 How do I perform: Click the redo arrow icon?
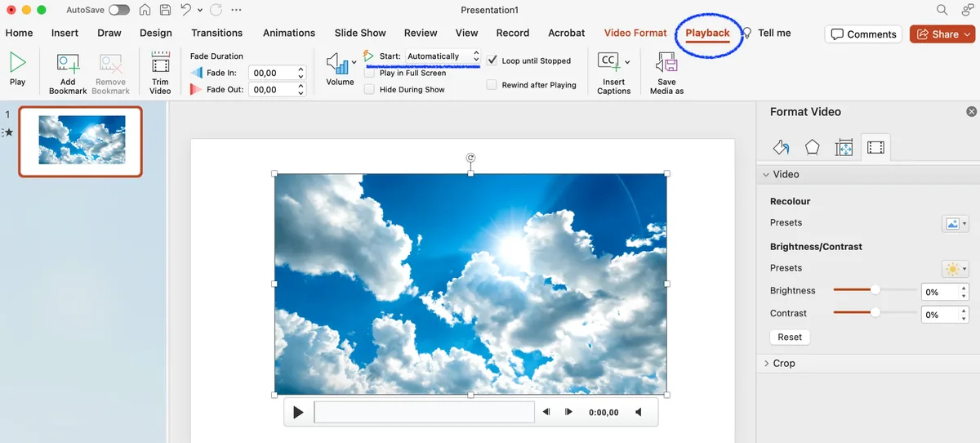click(x=216, y=11)
